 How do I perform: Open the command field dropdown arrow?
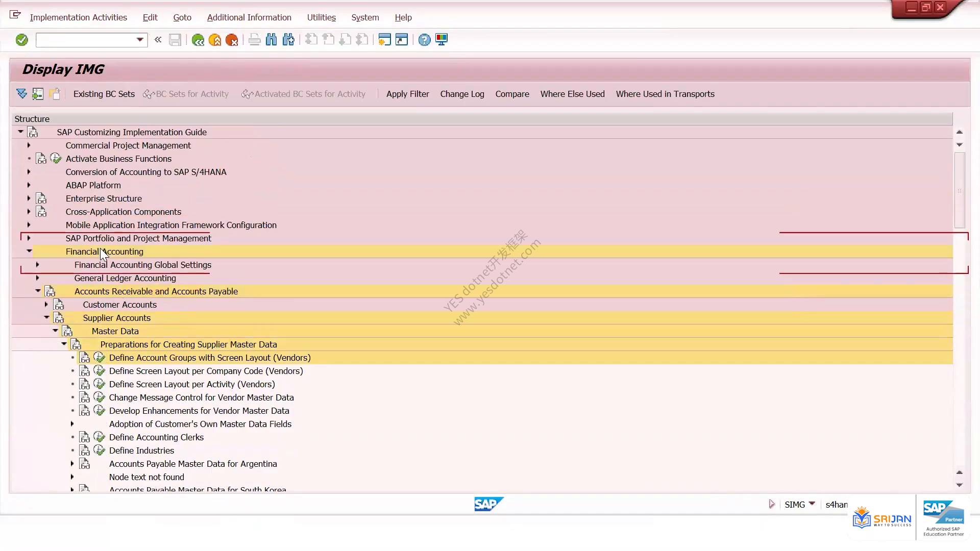(x=140, y=40)
